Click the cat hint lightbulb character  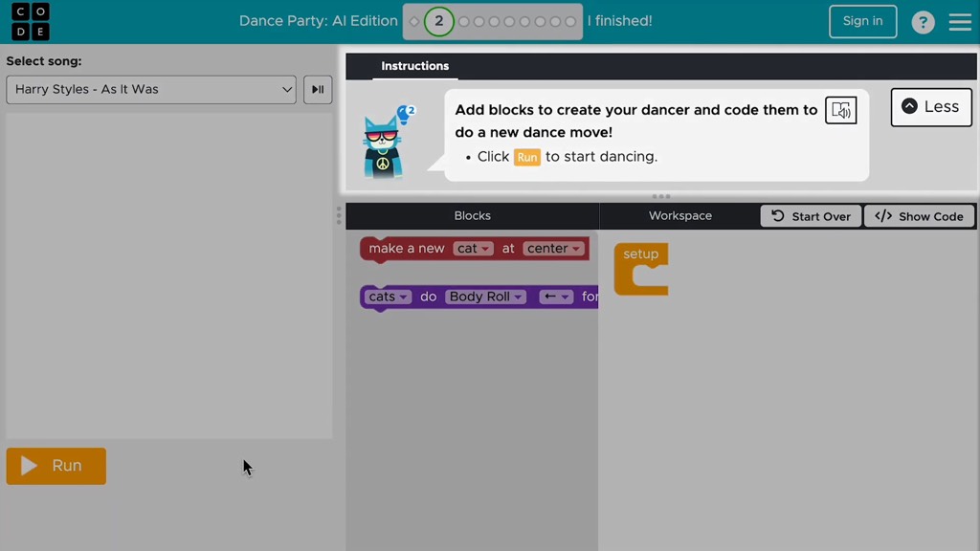(x=385, y=143)
